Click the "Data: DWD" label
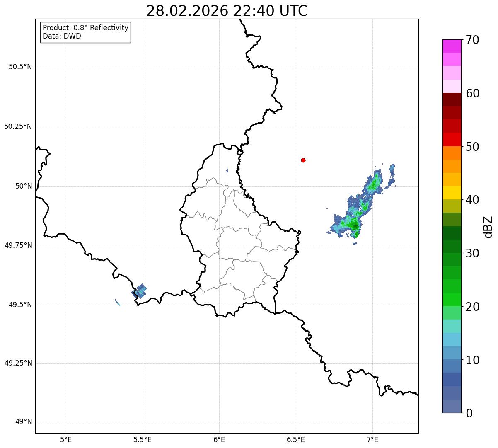Viewport: 498px width, 448px height. (x=62, y=36)
